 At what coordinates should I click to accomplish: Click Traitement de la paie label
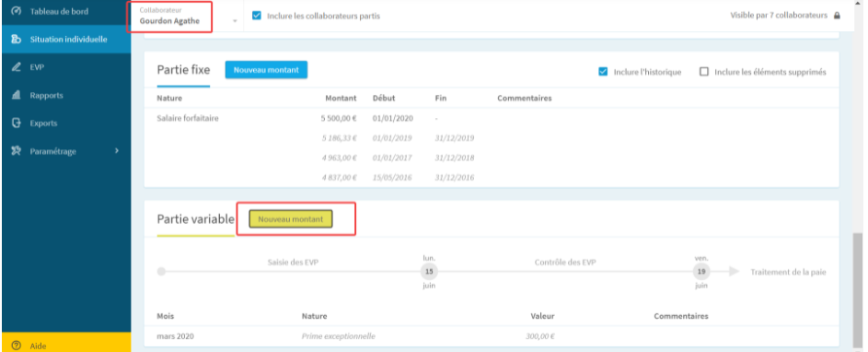click(788, 272)
